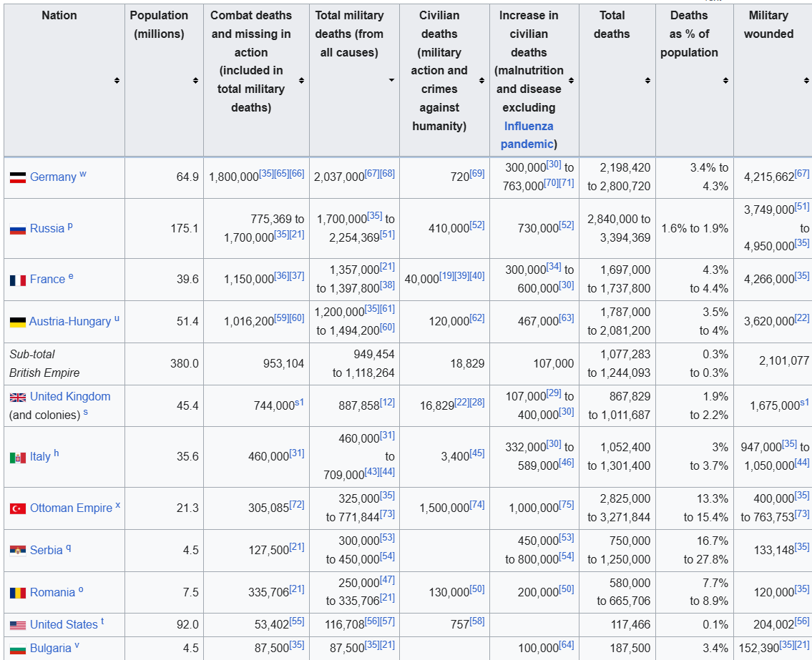The width and height of the screenshot is (812, 660).
Task: Sort by Deaths as % of population arrows
Action: tap(725, 80)
